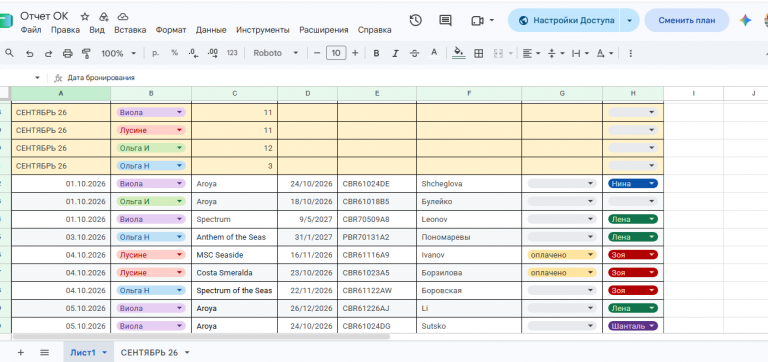Open Ольга Н dropdown in Пономаревы row
The image size is (768, 362).
[151, 237]
